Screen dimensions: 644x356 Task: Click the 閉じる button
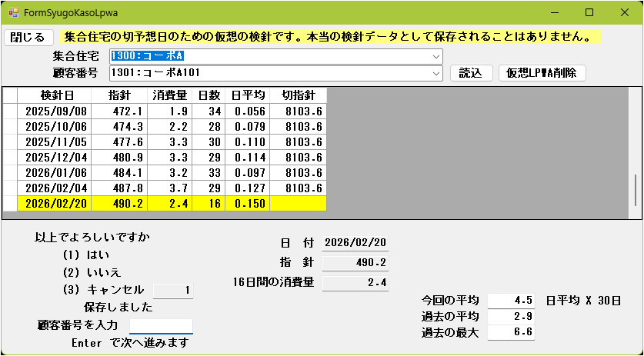click(x=28, y=37)
